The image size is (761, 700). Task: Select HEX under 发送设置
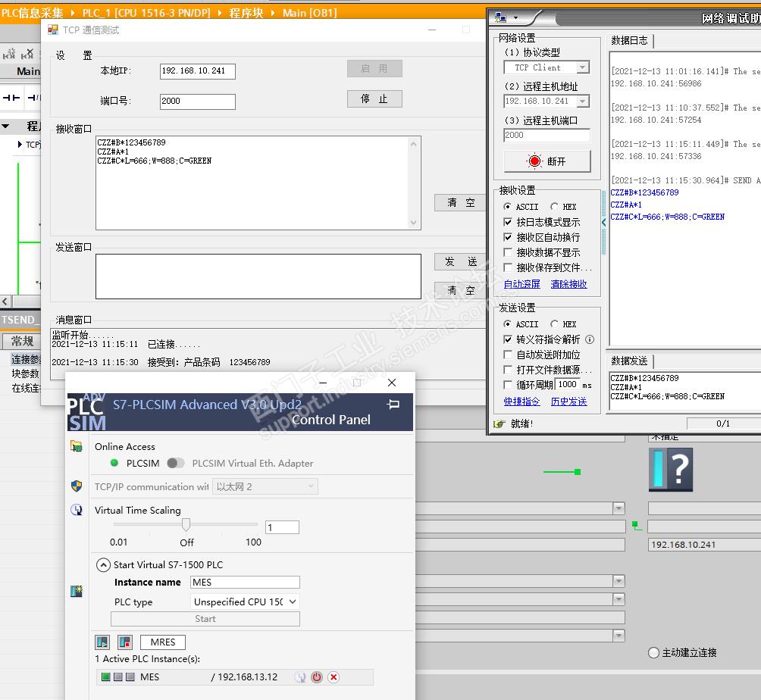click(x=554, y=324)
